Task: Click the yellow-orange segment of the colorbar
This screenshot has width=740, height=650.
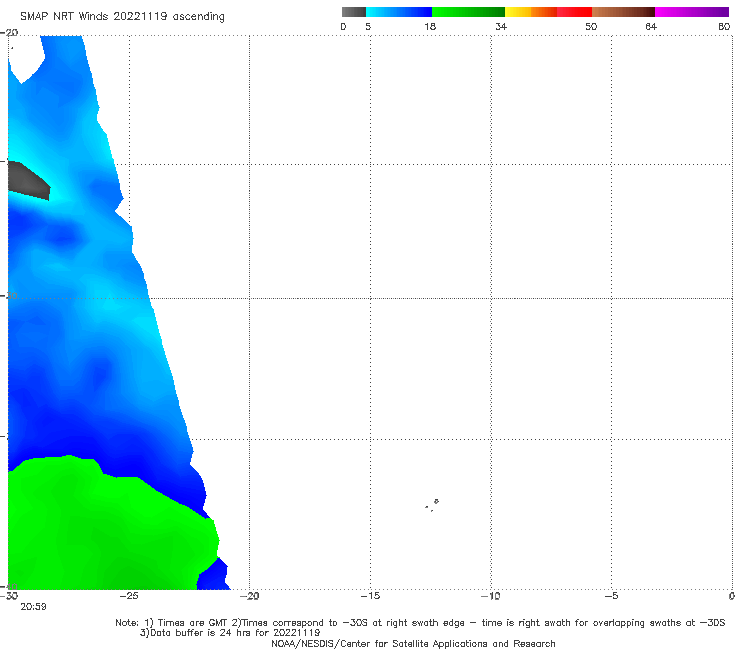Action: tap(531, 12)
